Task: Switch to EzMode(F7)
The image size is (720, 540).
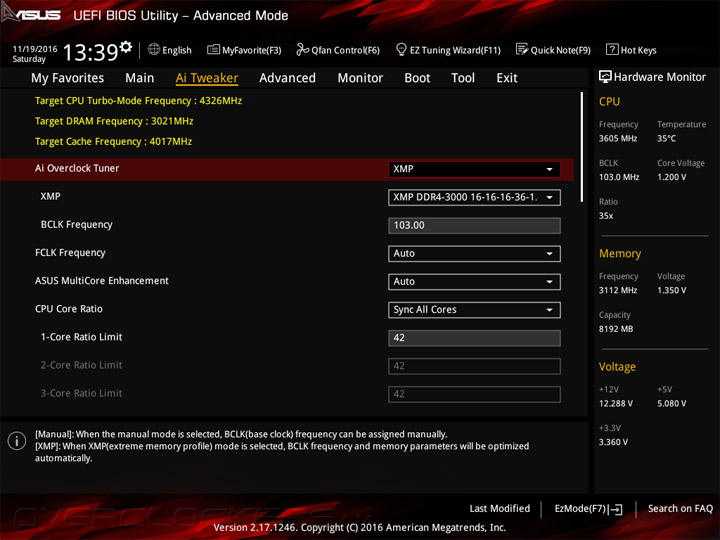Action: [x=588, y=509]
